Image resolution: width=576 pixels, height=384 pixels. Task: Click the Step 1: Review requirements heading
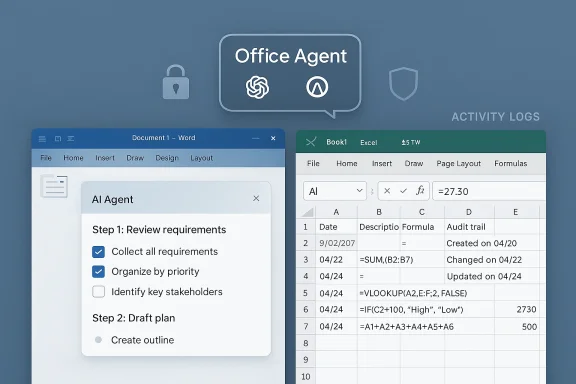tap(159, 230)
